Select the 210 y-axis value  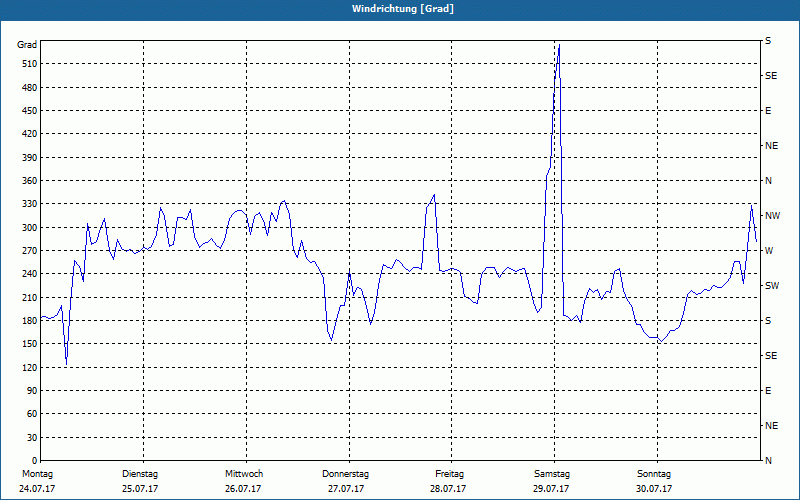click(30, 297)
